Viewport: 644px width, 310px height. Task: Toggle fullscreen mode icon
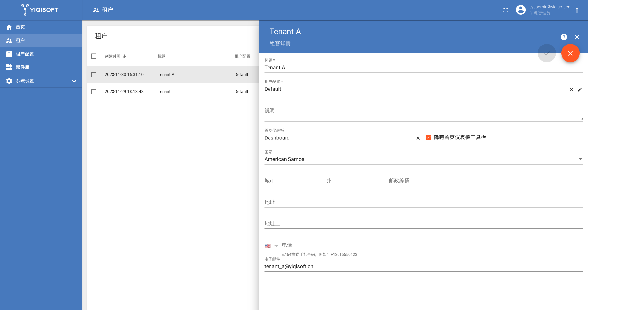pyautogui.click(x=506, y=10)
